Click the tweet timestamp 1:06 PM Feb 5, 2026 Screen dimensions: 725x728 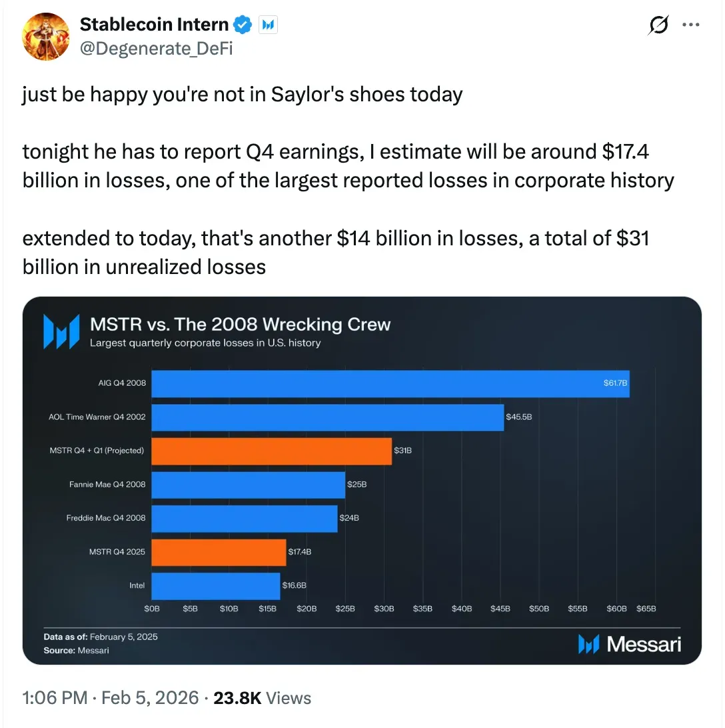[x=110, y=698]
